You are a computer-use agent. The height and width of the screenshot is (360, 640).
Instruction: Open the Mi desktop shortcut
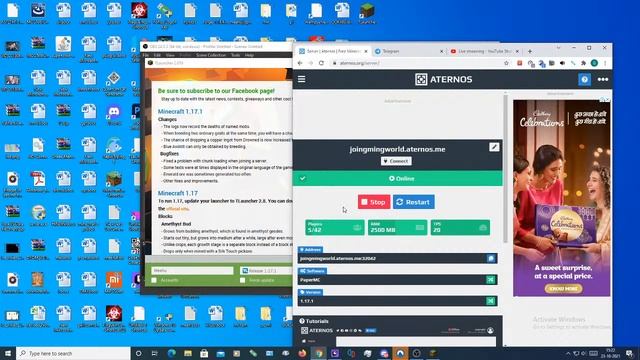click(x=114, y=282)
